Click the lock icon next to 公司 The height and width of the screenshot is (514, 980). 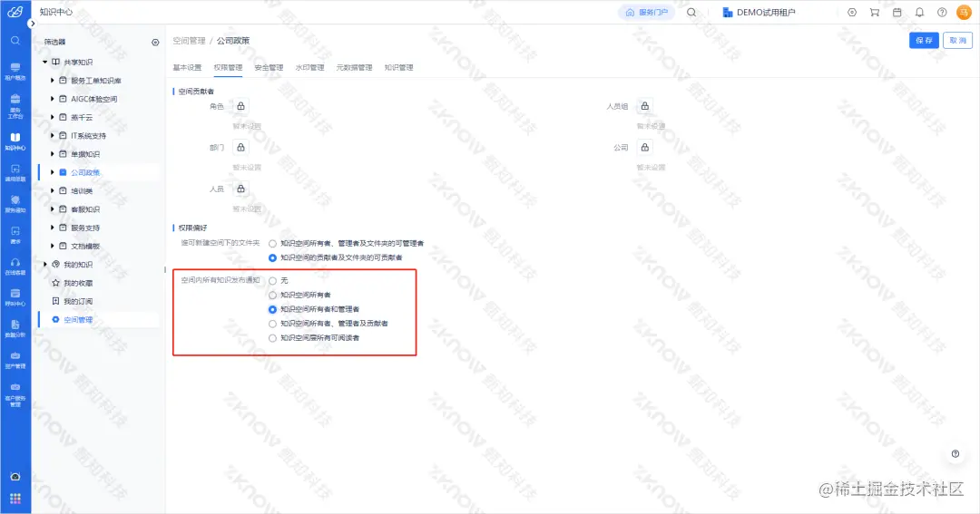(644, 148)
